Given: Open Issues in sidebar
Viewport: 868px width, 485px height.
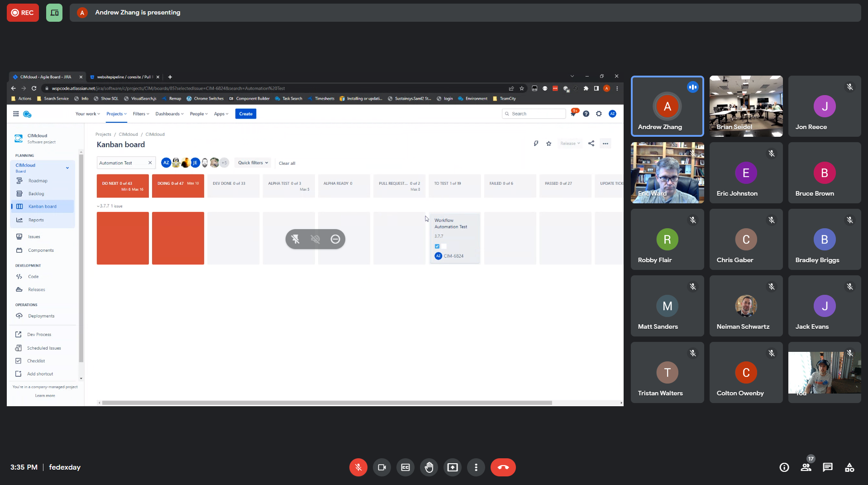Looking at the screenshot, I should 34,237.
